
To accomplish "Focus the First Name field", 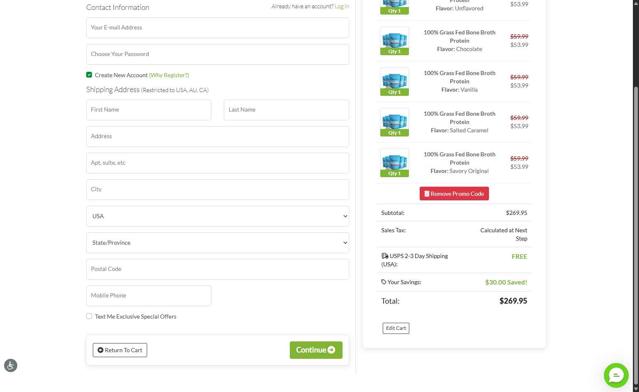I will [149, 110].
